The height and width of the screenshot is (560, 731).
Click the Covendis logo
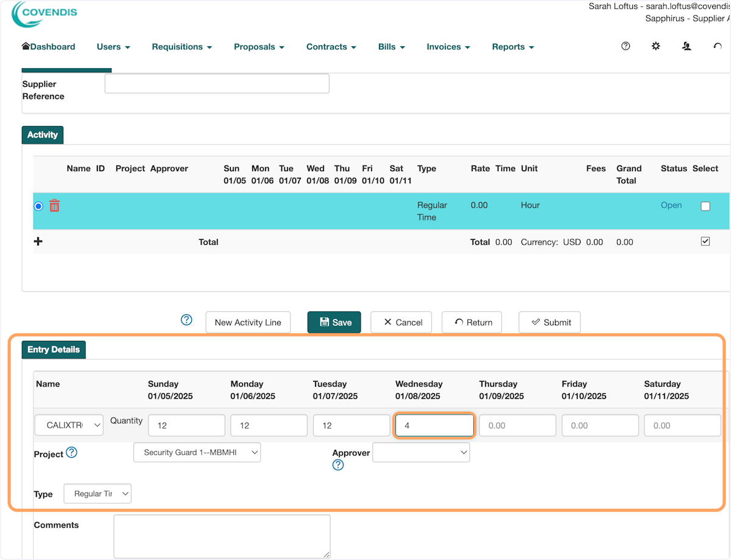(x=44, y=15)
